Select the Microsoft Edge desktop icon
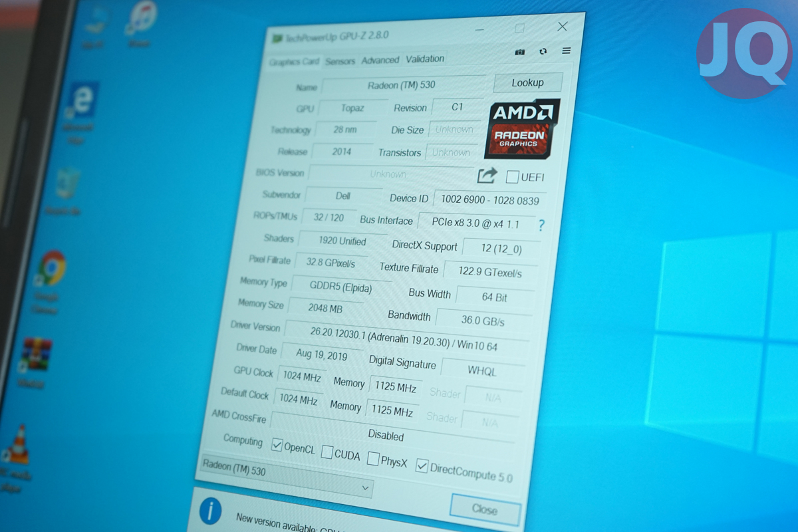798x532 pixels. tap(82, 102)
